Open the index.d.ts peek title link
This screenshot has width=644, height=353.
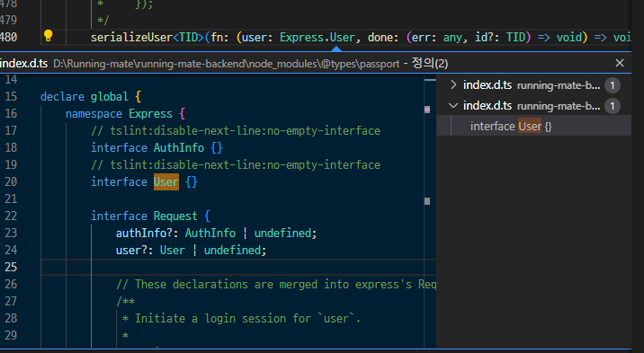point(23,64)
